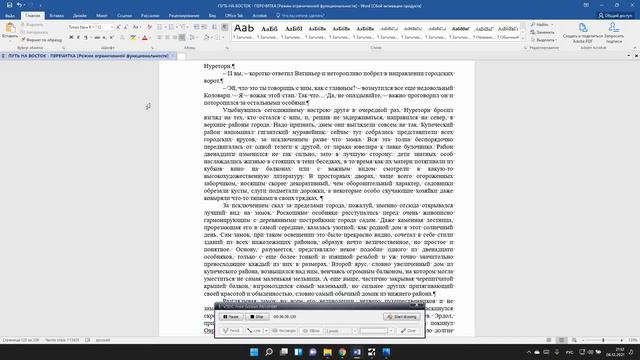The height and width of the screenshot is (360, 640).
Task: Open the Файл menu
Action: point(10,16)
